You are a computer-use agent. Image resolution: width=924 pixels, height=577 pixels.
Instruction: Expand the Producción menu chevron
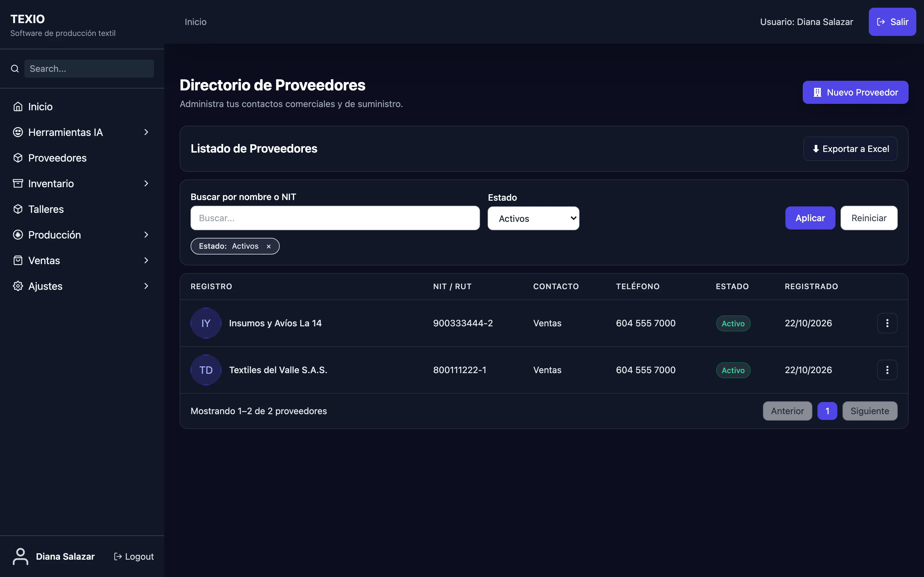coord(146,235)
